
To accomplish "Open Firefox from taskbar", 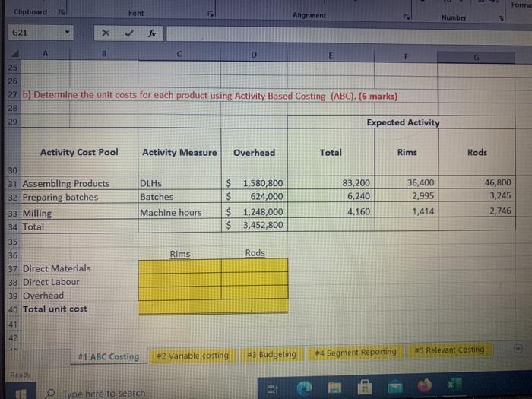I will click(x=424, y=385).
